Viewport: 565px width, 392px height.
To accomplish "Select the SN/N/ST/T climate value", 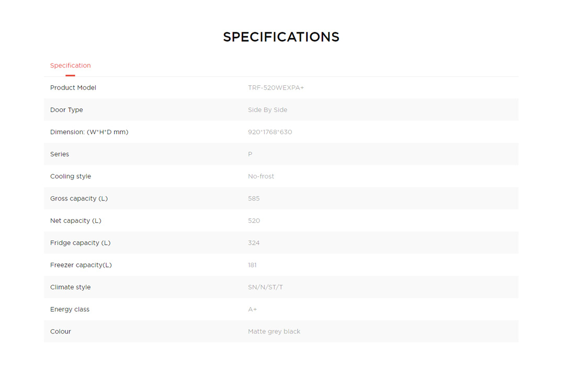I will (265, 287).
